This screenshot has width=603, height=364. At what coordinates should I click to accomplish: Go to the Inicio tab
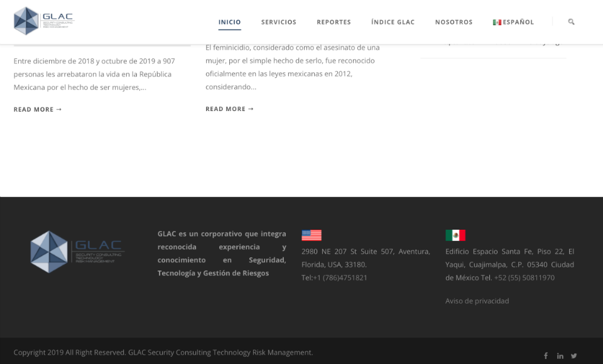tap(229, 22)
